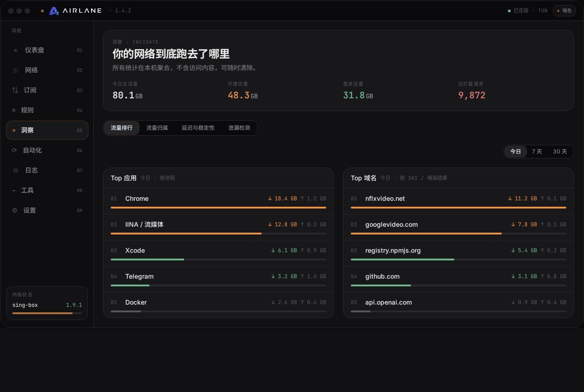Open the 日志 navigation item
This screenshot has height=392, width=584.
tap(47, 170)
